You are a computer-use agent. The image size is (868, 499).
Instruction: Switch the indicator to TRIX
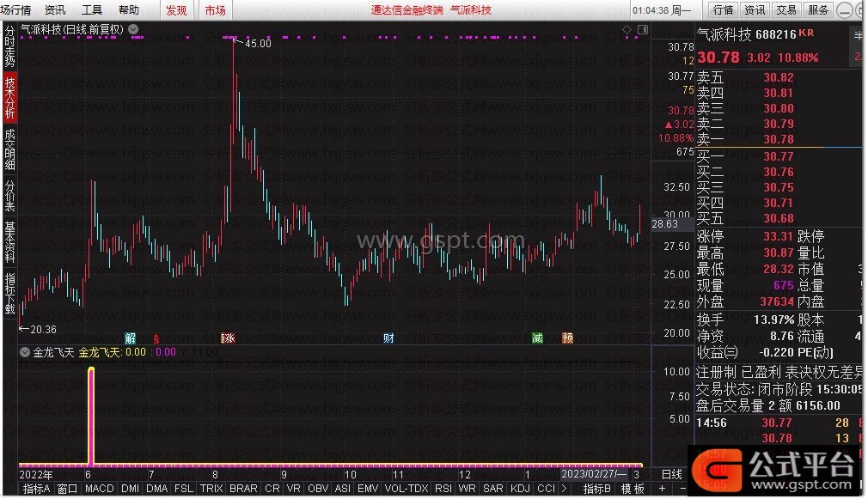(211, 489)
